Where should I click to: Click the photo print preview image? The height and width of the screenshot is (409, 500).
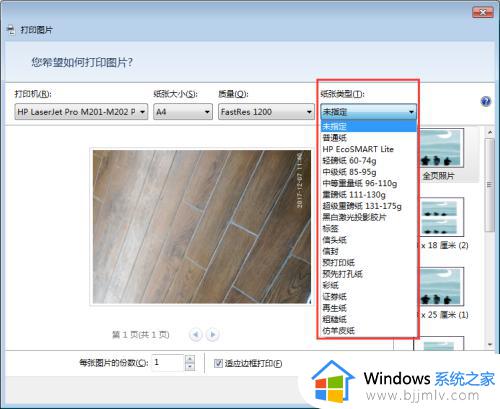click(202, 227)
